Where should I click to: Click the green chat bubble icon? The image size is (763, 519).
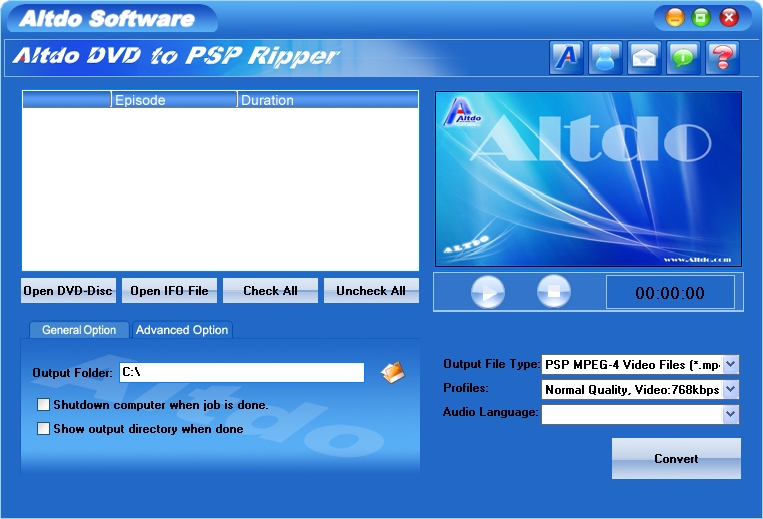point(683,58)
